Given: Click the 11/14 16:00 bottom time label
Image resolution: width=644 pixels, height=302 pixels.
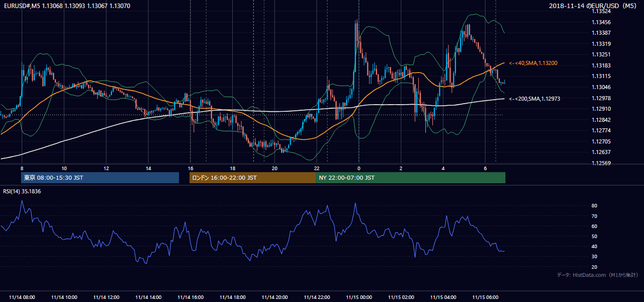Looking at the screenshot, I should (190, 297).
